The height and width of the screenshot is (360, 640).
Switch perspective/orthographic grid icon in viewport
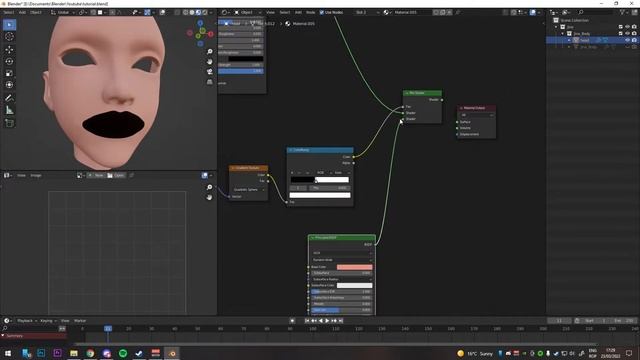(x=209, y=82)
